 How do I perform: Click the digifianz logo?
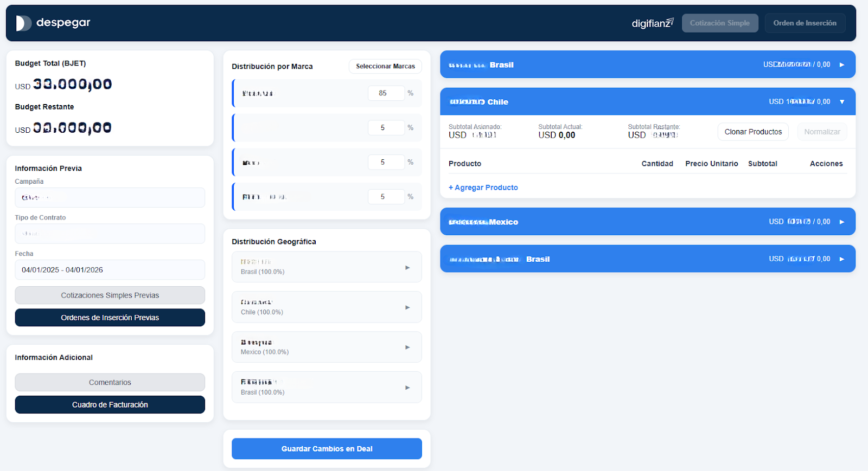(x=653, y=23)
